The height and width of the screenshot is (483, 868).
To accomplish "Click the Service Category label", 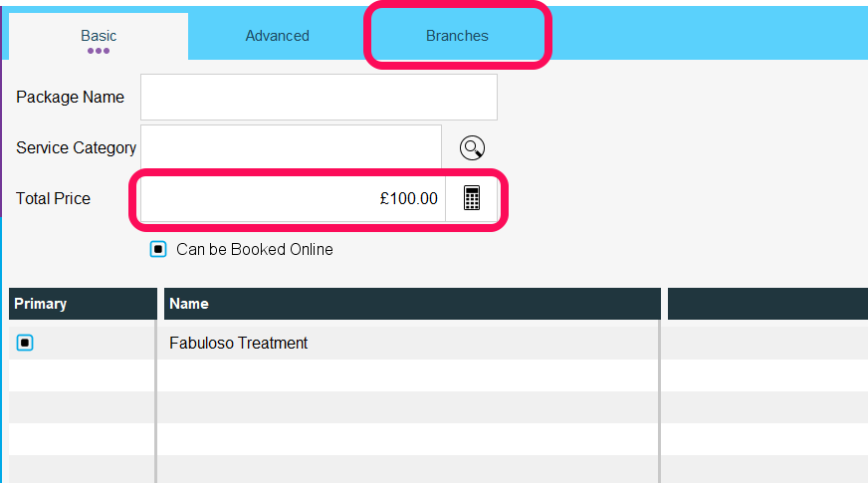I will 77,148.
